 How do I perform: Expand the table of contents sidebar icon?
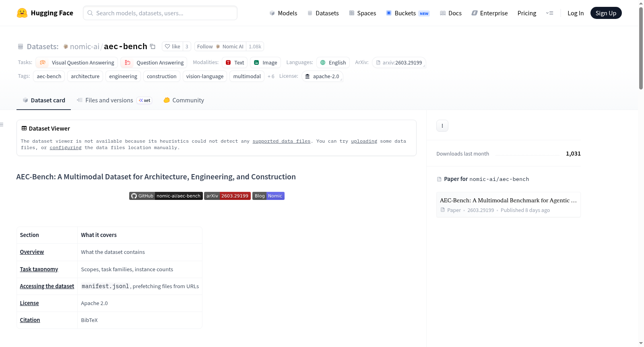pos(2,125)
